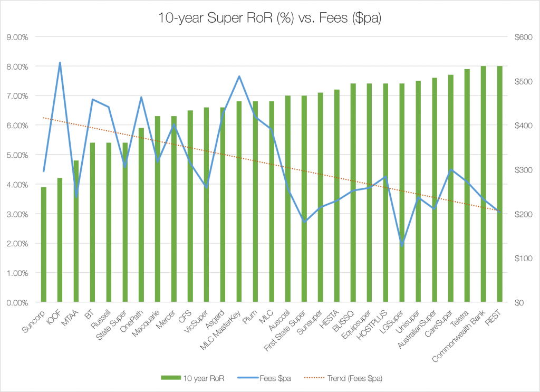Select the MTAA green bar
This screenshot has width=540, height=392.
[76, 232]
